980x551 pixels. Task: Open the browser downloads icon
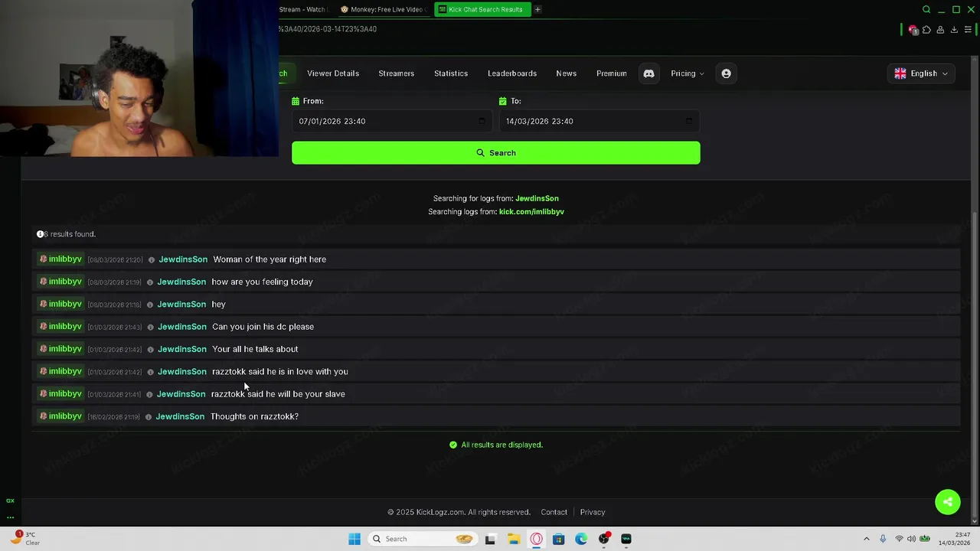(954, 30)
